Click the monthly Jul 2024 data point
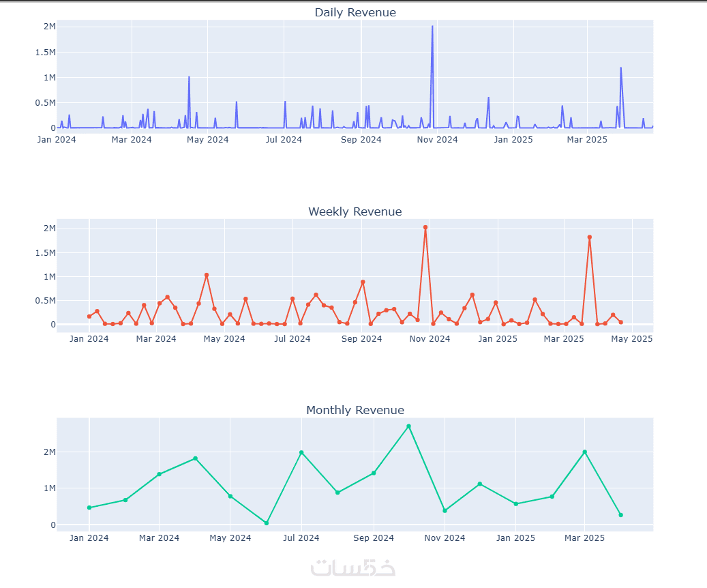 point(301,453)
